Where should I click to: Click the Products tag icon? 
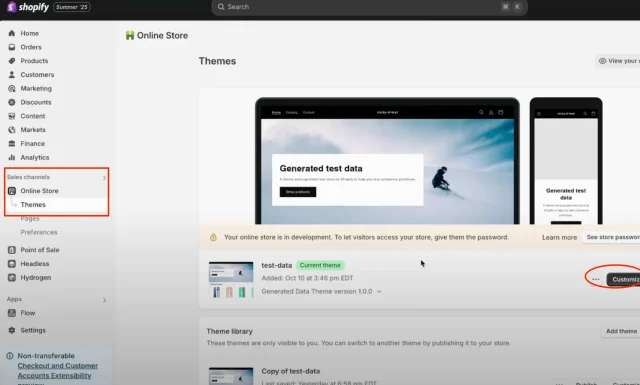point(12,61)
